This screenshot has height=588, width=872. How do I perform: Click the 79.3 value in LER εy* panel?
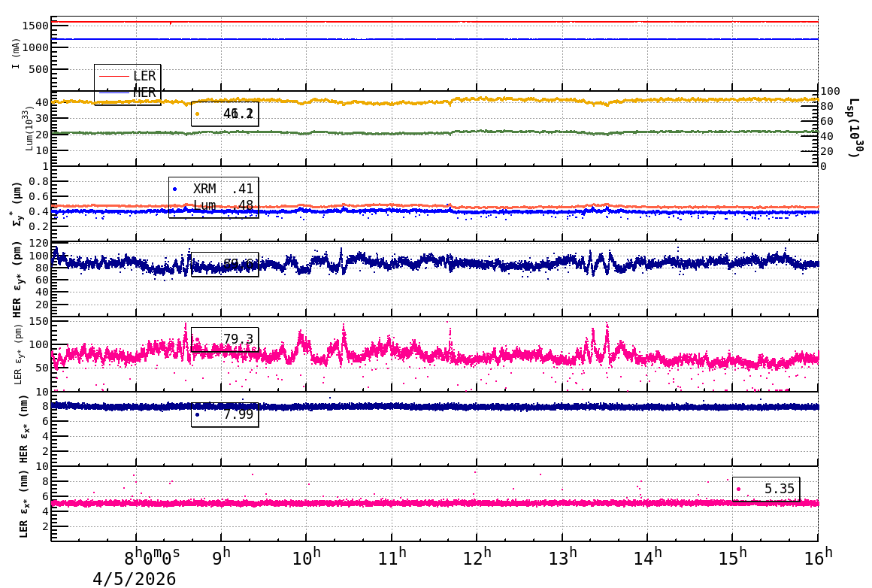click(238, 339)
